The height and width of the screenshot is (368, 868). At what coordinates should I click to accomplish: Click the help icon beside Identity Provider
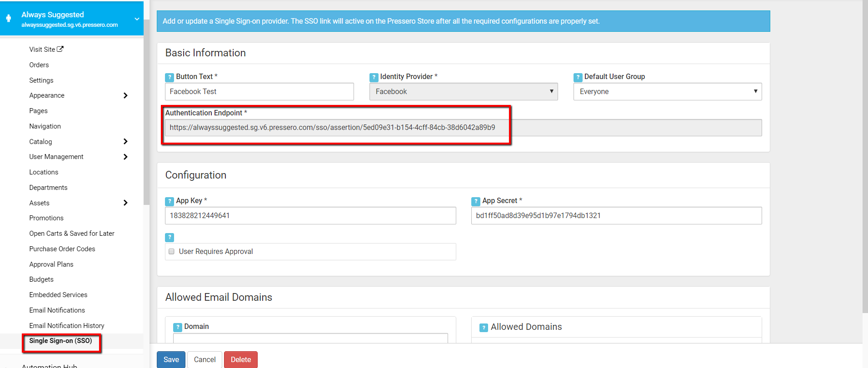coord(374,77)
